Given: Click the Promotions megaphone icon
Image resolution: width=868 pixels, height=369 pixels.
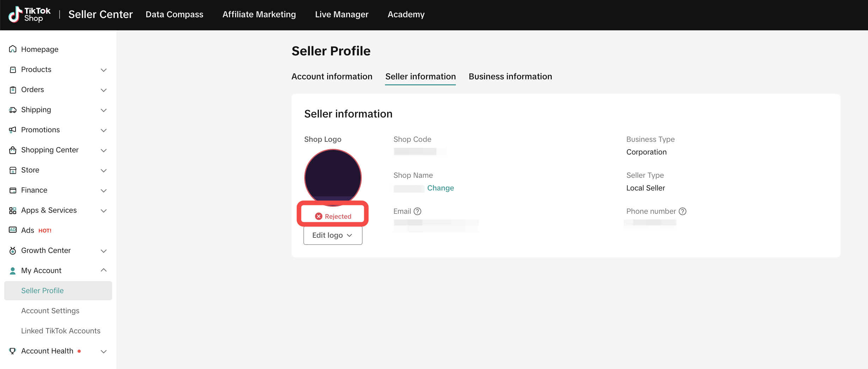Looking at the screenshot, I should (13, 130).
